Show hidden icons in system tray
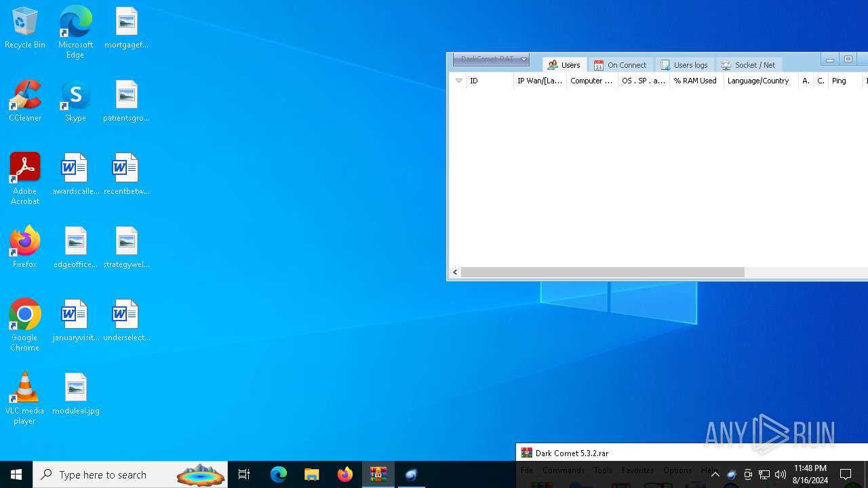Viewport: 868px width, 488px height. click(715, 474)
